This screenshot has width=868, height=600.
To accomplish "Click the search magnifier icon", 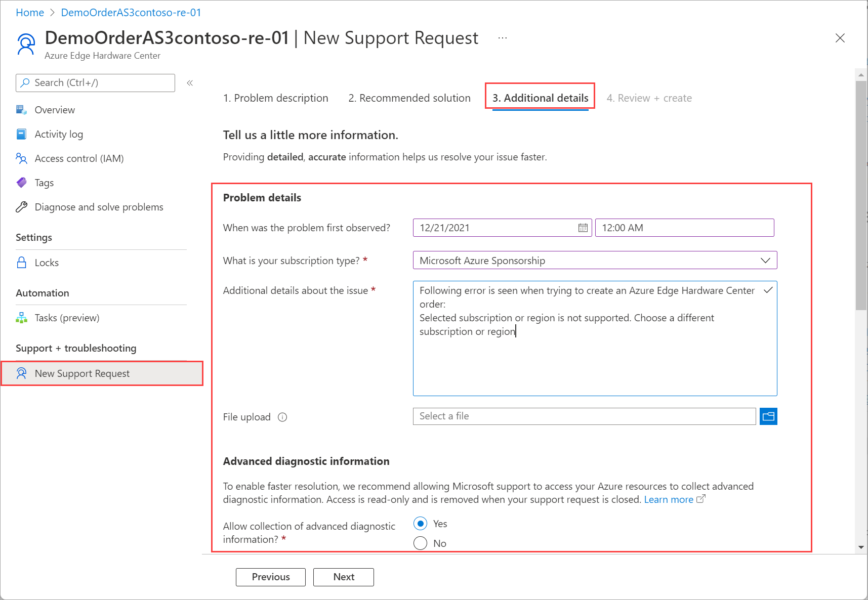I will (x=25, y=82).
